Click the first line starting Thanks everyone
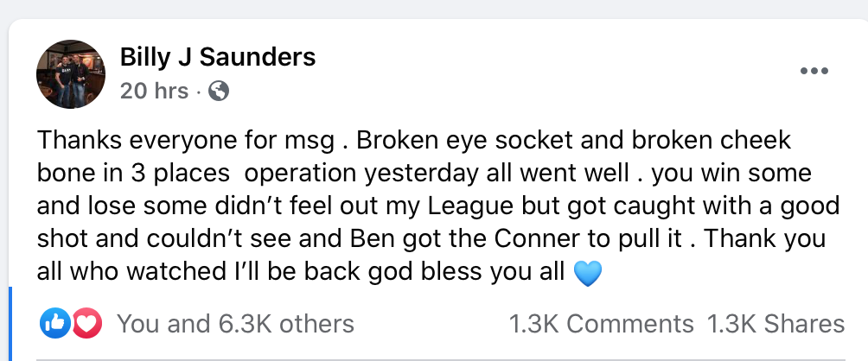868x361 pixels. 414,141
